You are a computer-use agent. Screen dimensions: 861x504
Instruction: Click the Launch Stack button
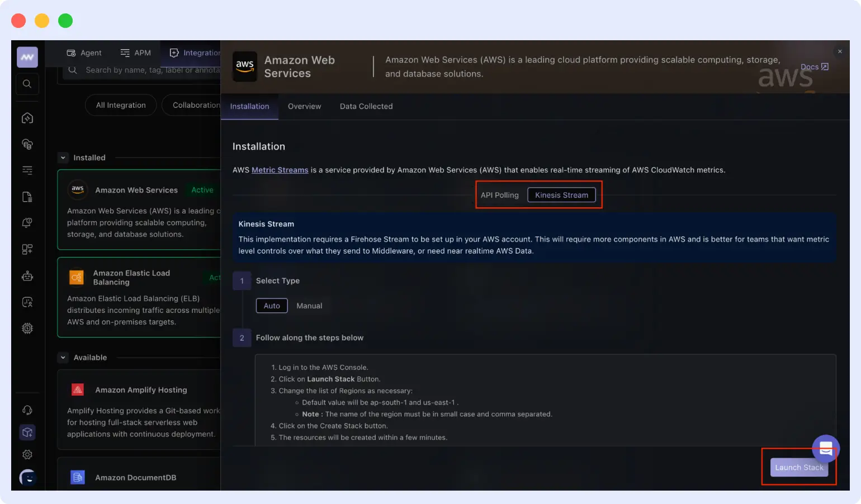pyautogui.click(x=799, y=468)
